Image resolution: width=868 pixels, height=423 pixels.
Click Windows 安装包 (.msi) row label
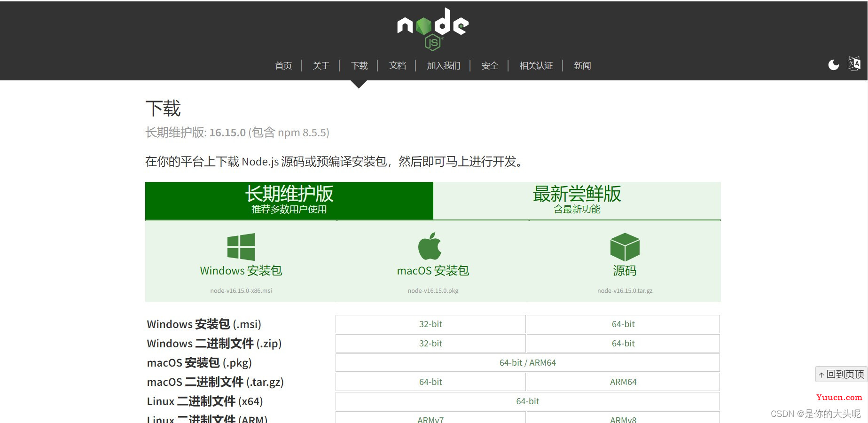click(204, 324)
